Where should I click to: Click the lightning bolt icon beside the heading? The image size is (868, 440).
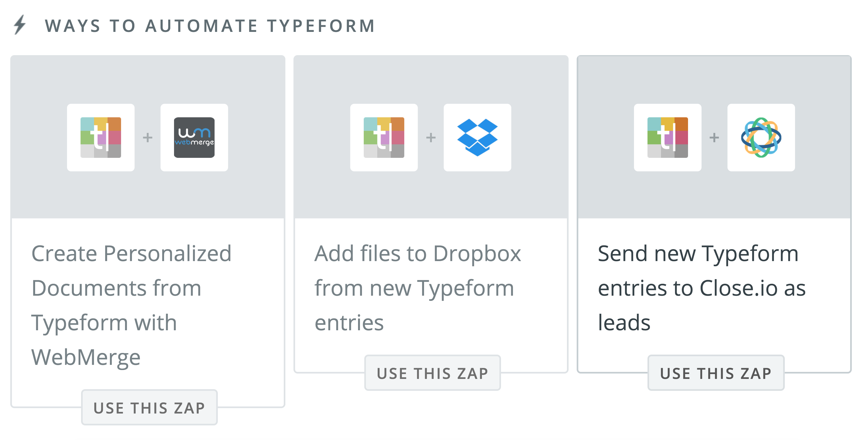[20, 25]
